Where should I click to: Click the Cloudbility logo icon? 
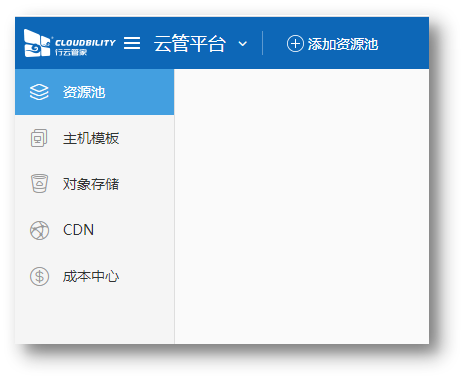click(37, 43)
